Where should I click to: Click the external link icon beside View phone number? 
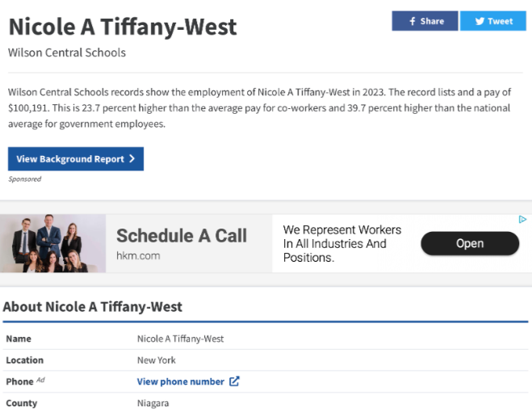(235, 381)
